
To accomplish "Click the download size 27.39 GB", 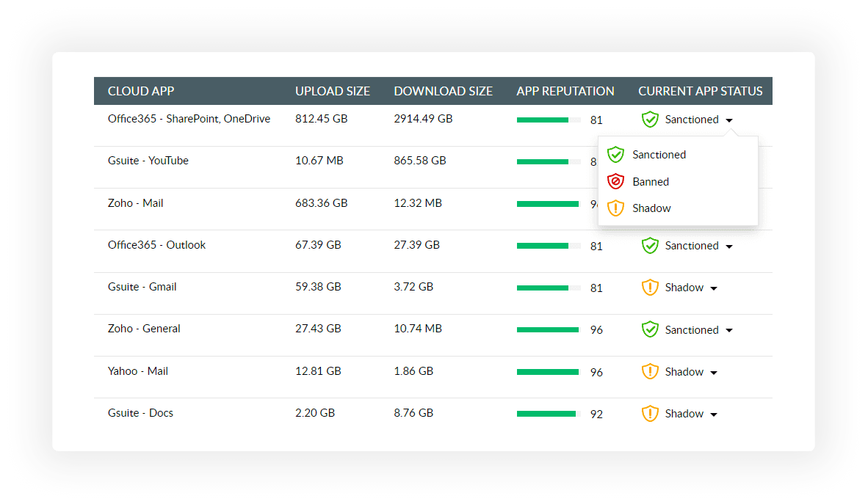I will pos(416,245).
